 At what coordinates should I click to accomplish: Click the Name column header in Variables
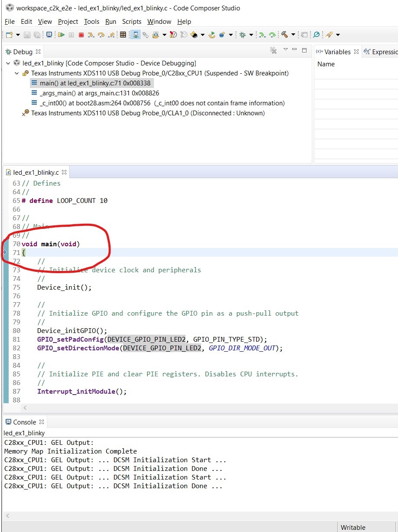point(326,64)
